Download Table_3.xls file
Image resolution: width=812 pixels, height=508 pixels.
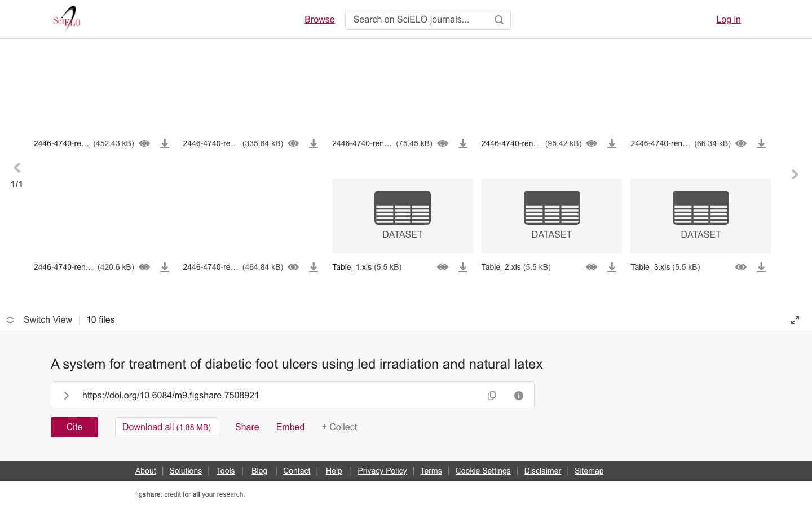coord(761,267)
